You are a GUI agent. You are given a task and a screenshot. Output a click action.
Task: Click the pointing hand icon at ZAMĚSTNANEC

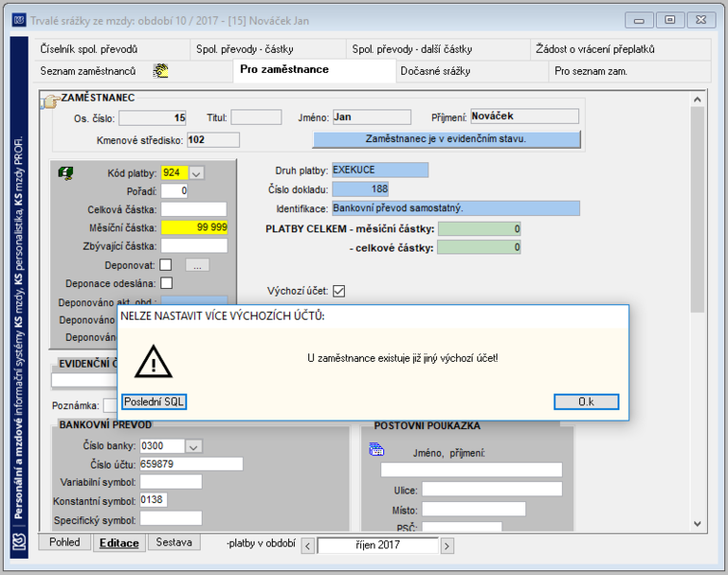point(50,101)
